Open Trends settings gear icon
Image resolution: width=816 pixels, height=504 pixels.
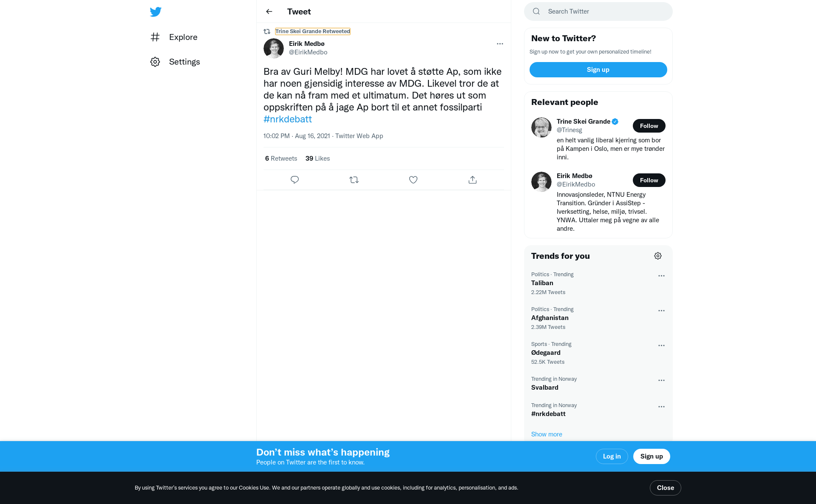(x=658, y=256)
